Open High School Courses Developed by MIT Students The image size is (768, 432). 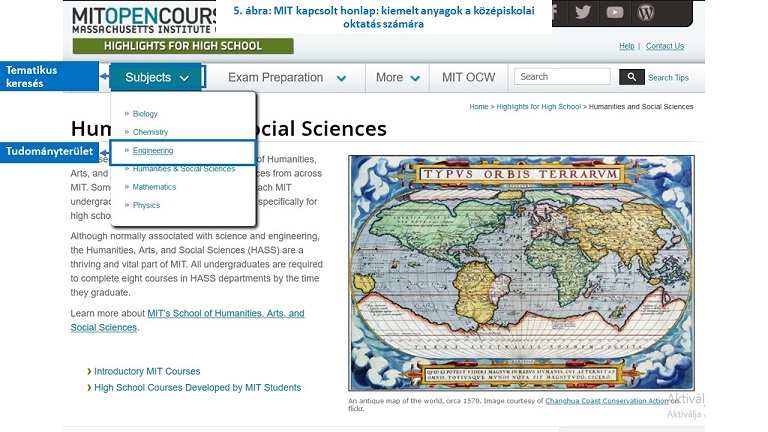pyautogui.click(x=197, y=387)
